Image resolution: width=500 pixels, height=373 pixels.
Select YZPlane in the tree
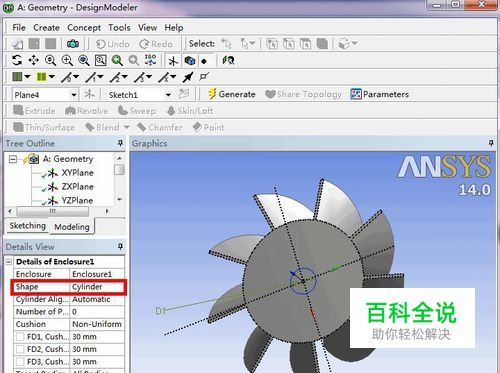click(77, 200)
